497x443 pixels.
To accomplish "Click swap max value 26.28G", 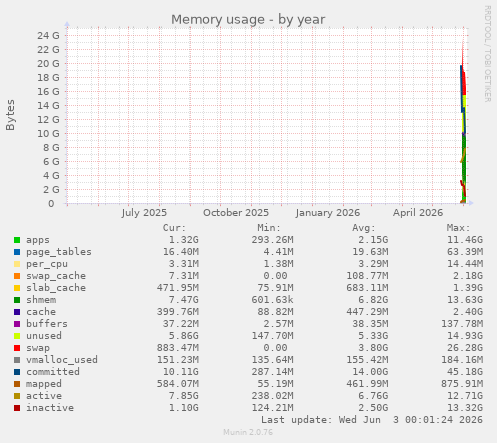I will [465, 348].
